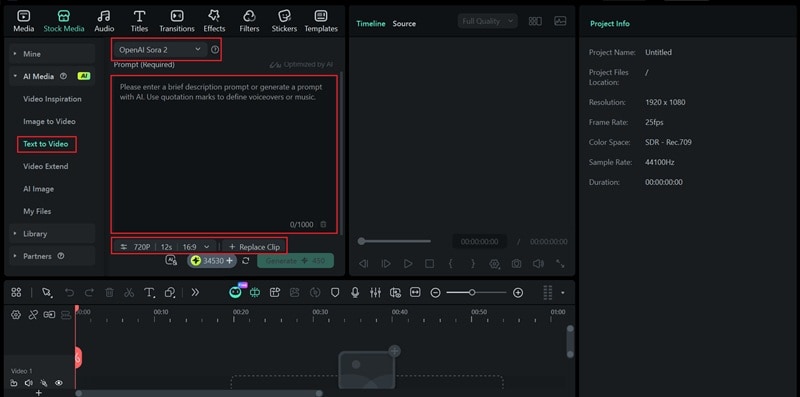Open the Titles tab
Viewport: 800px width, 397px height.
pyautogui.click(x=139, y=21)
